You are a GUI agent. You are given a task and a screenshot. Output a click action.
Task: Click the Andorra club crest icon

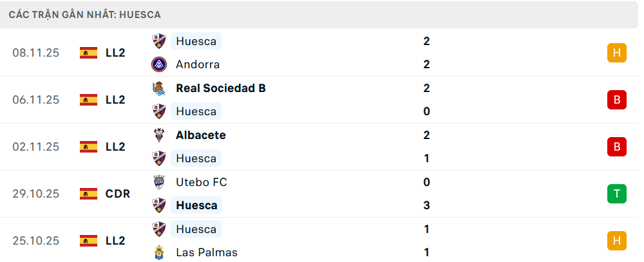pos(159,64)
